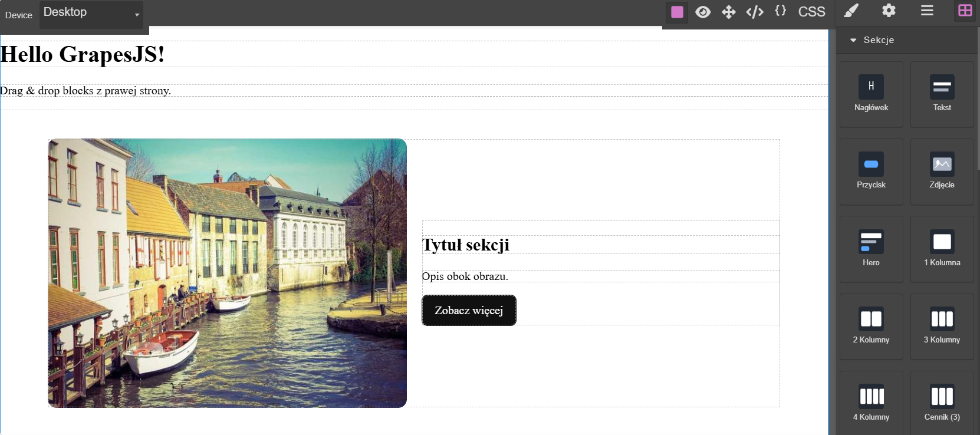Toggle fullscreen with the four-arrows icon
980x435 pixels.
click(729, 12)
